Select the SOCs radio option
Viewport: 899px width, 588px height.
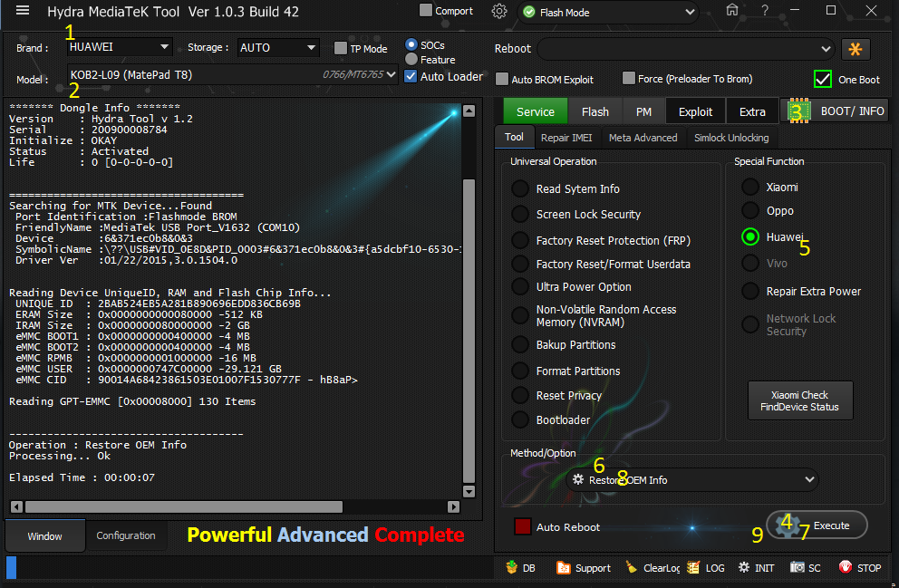coord(411,44)
